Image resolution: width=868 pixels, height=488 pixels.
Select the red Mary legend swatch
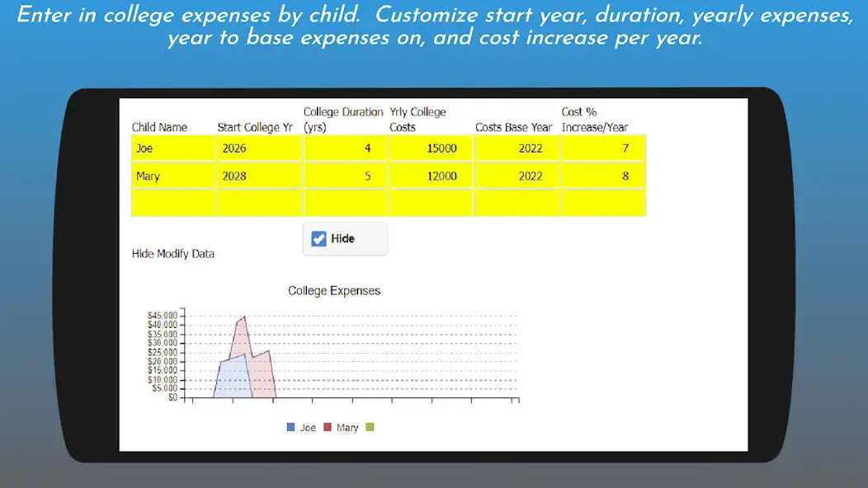coord(328,427)
